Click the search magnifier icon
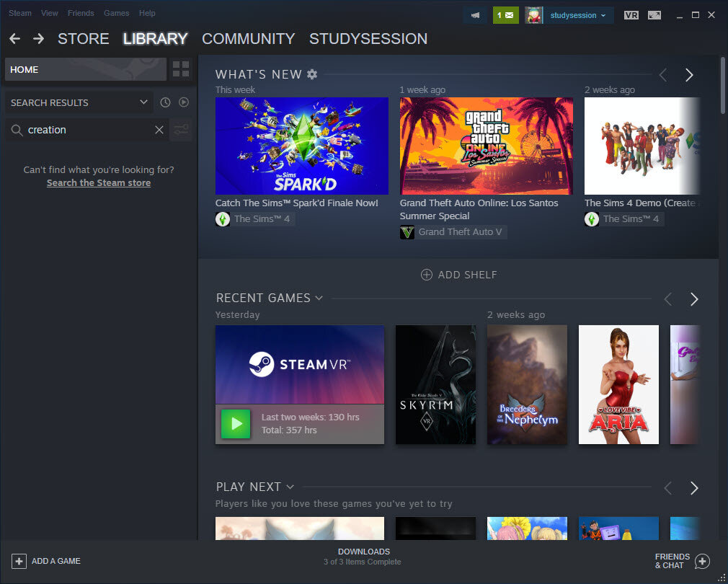This screenshot has width=728, height=584. click(x=17, y=130)
